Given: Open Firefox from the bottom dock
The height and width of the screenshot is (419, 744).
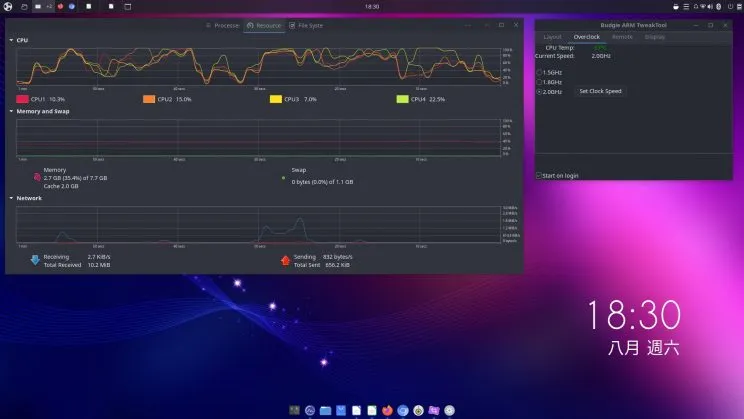Looking at the screenshot, I should [x=387, y=410].
